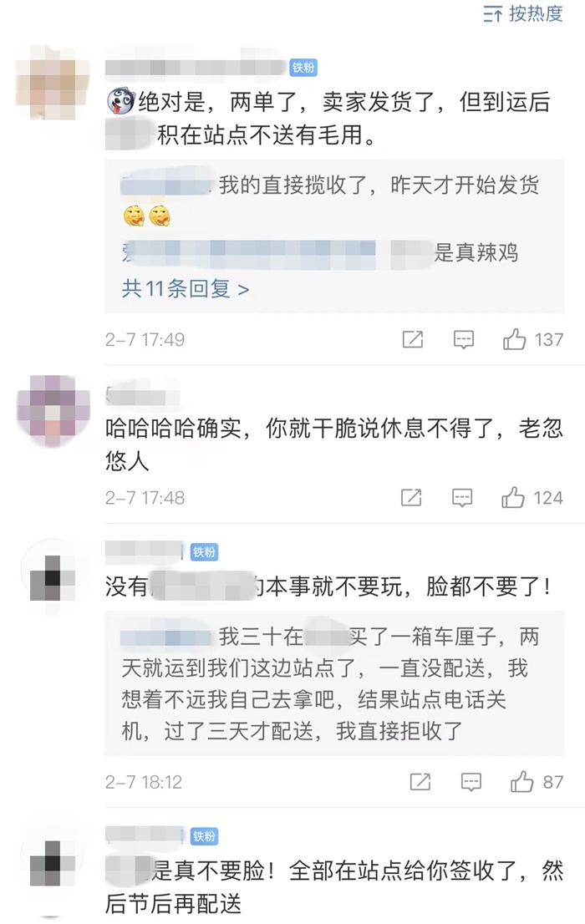Reply to the comment posted at 2-7 17:49
Image resolution: width=585 pixels, height=924 pixels.
464,339
